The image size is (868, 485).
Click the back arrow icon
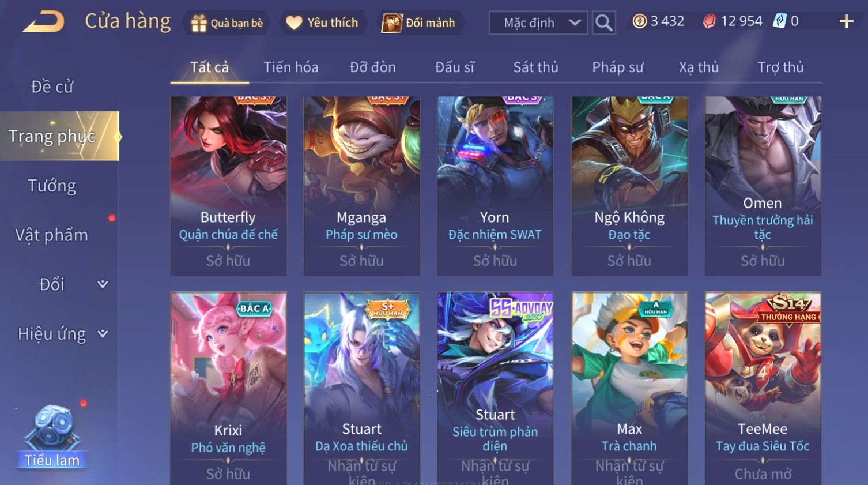coord(44,22)
